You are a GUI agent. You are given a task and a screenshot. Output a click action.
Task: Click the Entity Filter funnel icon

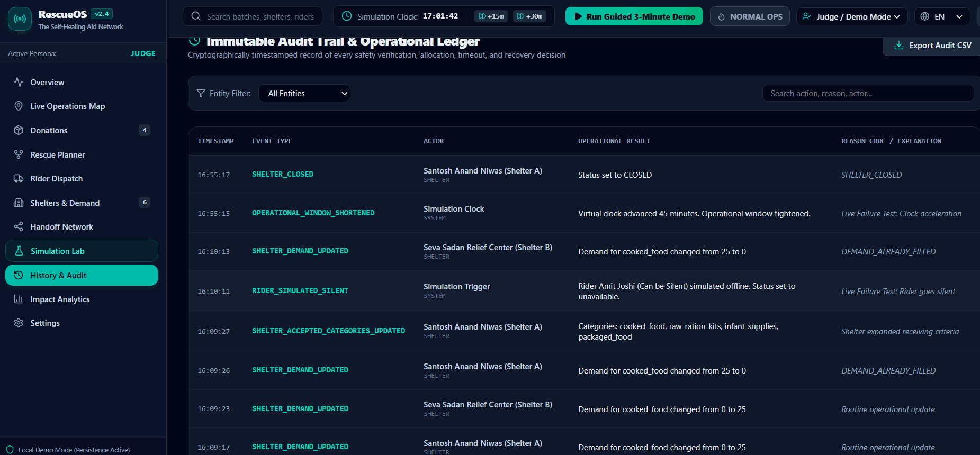click(x=201, y=93)
